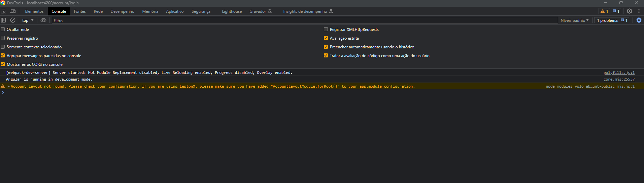Viewport: 644px width, 183px height.
Task: Uncheck Mostrar erros CORS no console
Action: [x=3, y=64]
